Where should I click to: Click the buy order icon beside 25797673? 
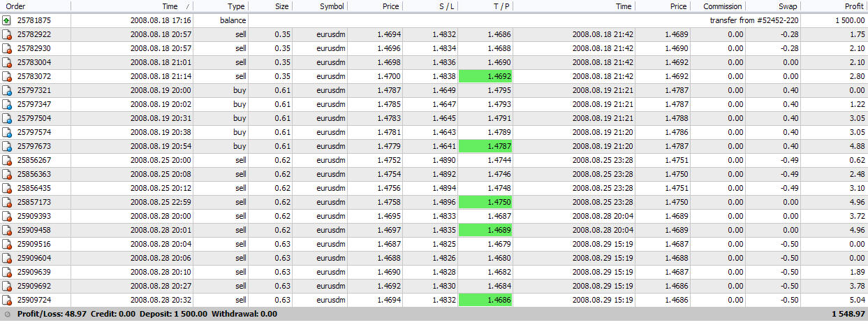[7, 146]
